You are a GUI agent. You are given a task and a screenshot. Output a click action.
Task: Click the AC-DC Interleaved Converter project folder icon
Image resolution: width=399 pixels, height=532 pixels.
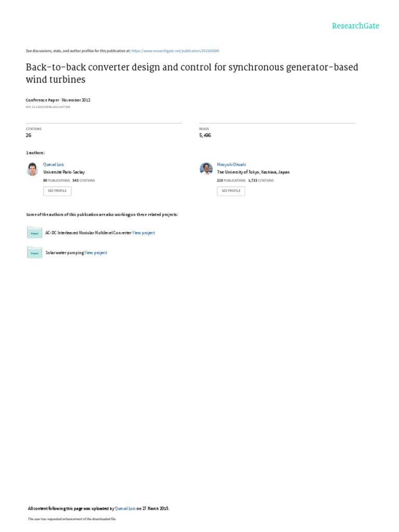point(34,232)
